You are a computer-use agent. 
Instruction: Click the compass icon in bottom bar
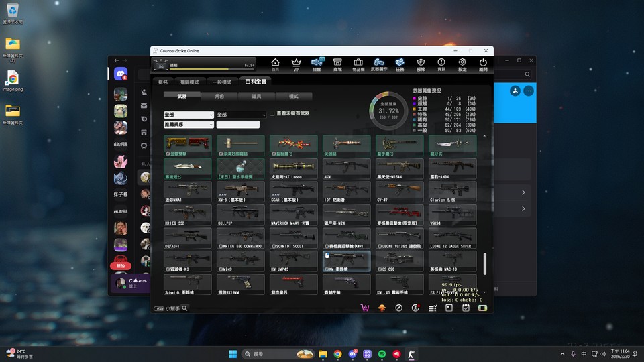point(398,308)
